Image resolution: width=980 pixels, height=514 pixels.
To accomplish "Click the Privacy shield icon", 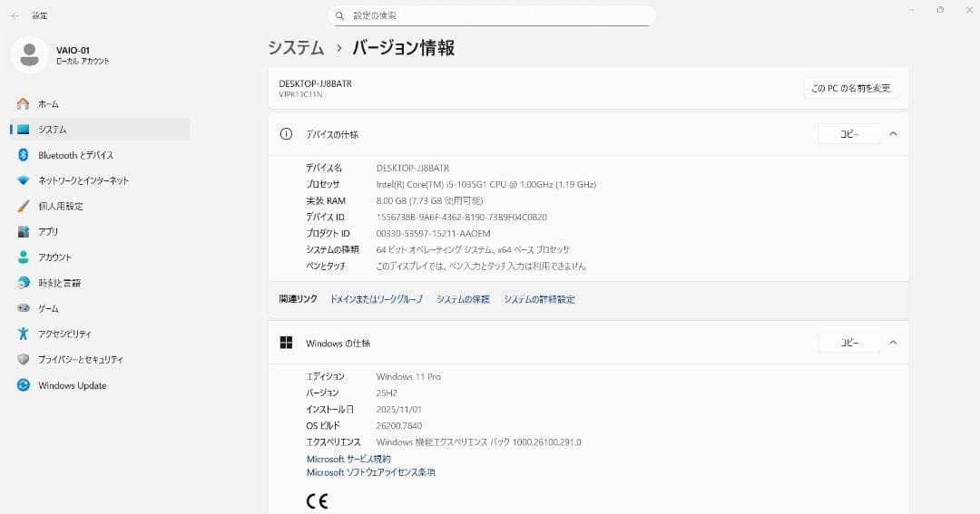I will (x=23, y=360).
